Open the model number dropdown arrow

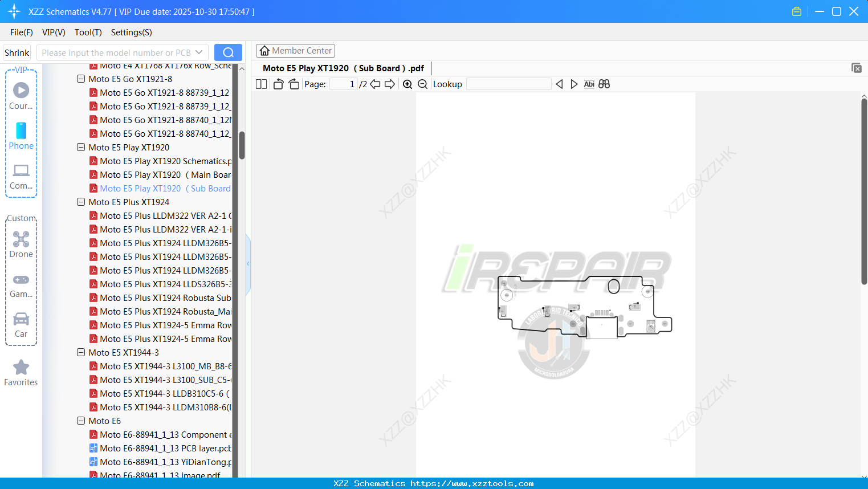click(x=199, y=52)
